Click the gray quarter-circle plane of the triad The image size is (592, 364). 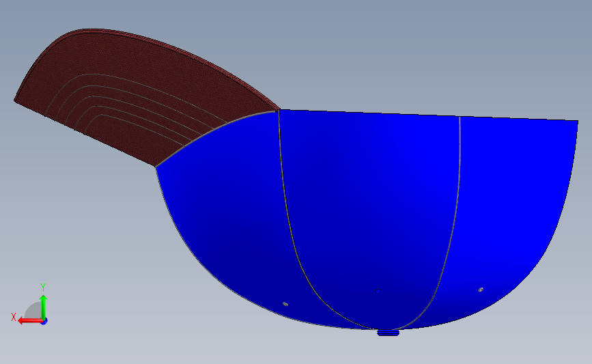coord(33,310)
